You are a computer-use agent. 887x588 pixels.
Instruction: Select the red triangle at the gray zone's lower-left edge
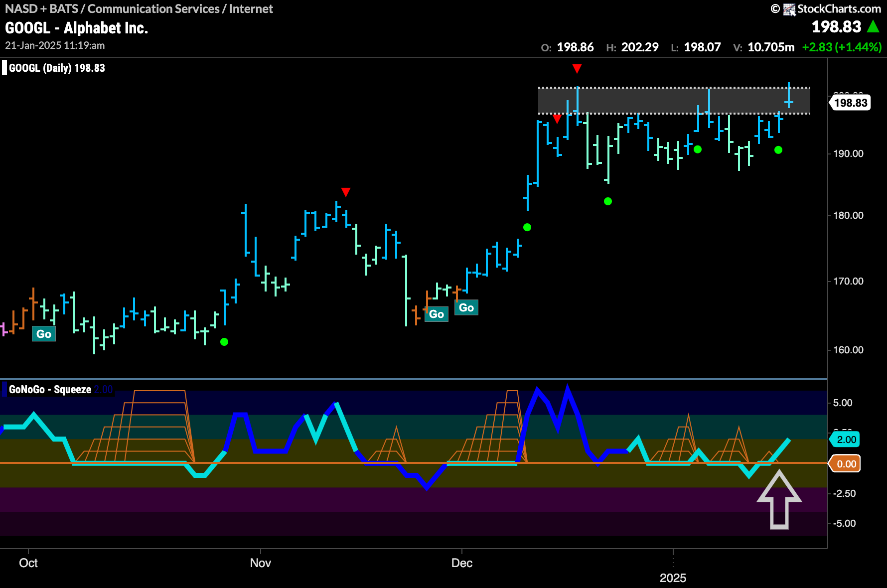tap(557, 119)
